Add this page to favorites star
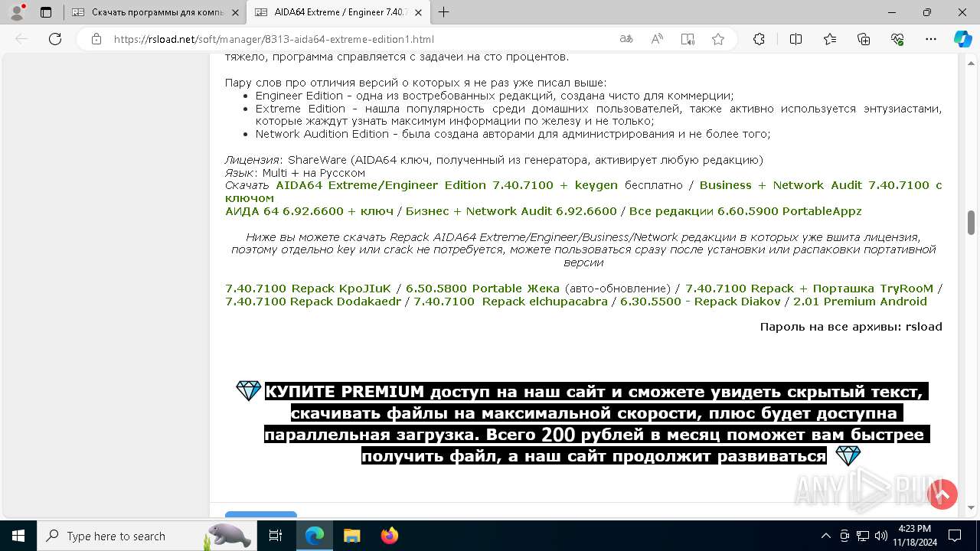Viewport: 980px width, 551px height. click(x=718, y=39)
